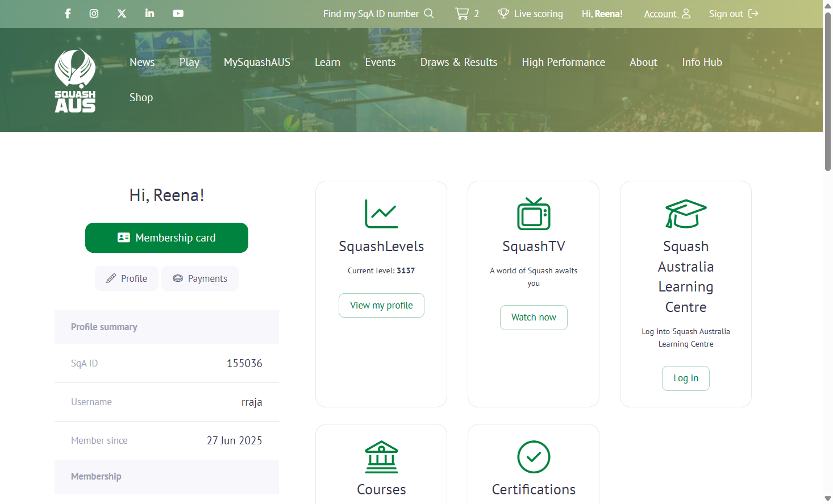The width and height of the screenshot is (833, 504).
Task: Open the X (Twitter) social icon
Action: click(122, 14)
